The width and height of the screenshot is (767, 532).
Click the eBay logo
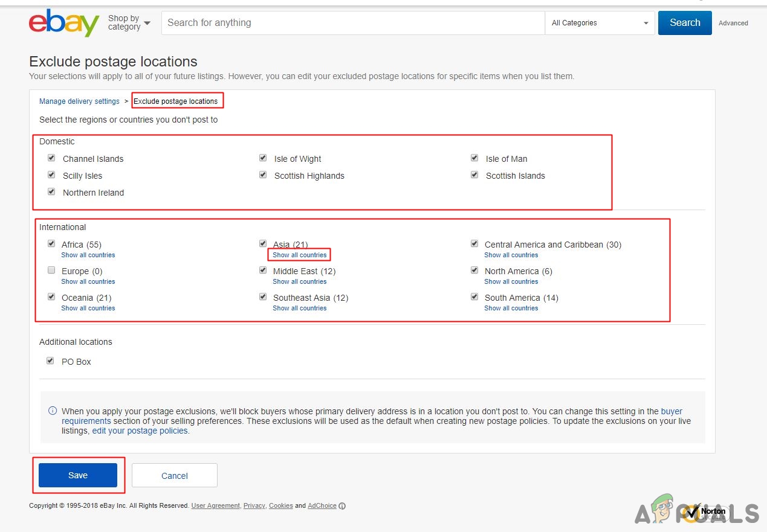[64, 23]
